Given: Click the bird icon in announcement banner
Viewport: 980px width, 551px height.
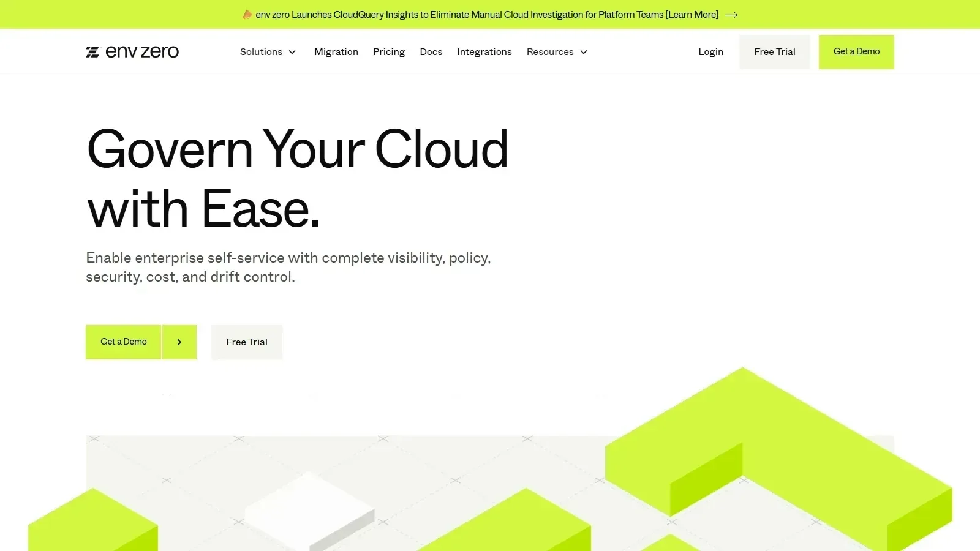Looking at the screenshot, I should click(247, 14).
